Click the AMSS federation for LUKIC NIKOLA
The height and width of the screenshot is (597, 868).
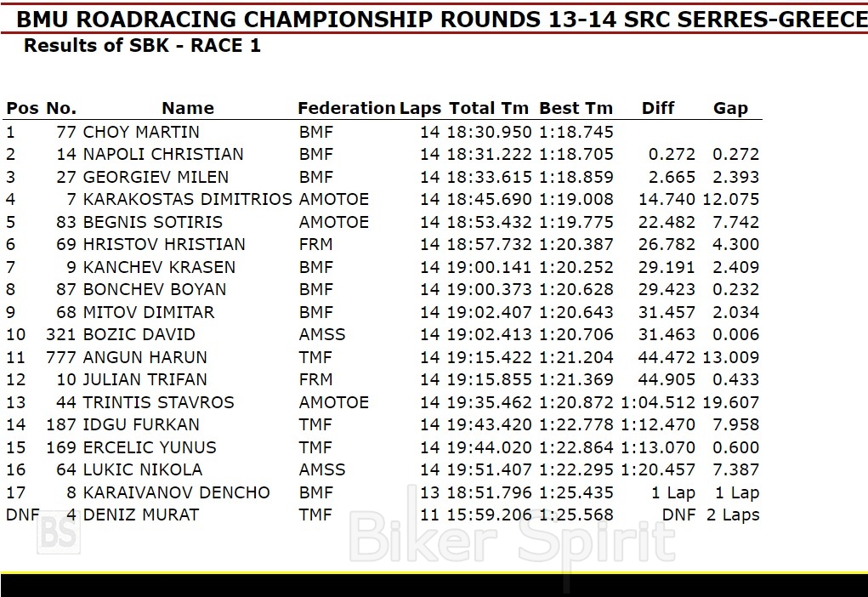(x=322, y=469)
